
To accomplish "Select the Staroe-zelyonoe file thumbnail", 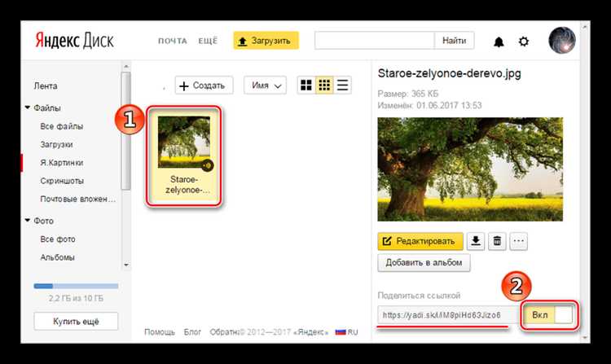I will coord(183,156).
